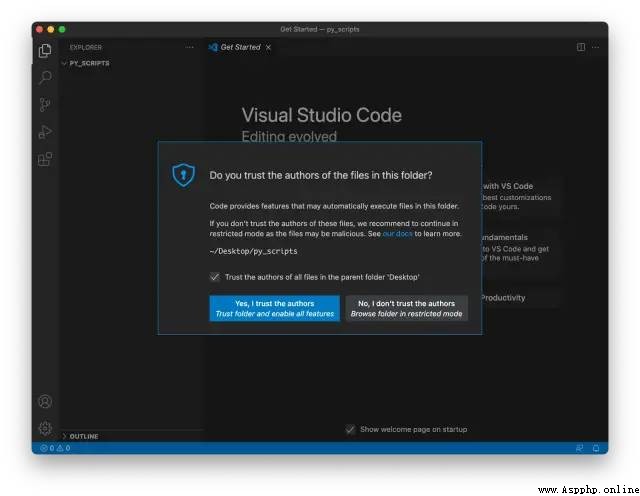
Task: Open the Run and Debug view
Action: click(45, 132)
